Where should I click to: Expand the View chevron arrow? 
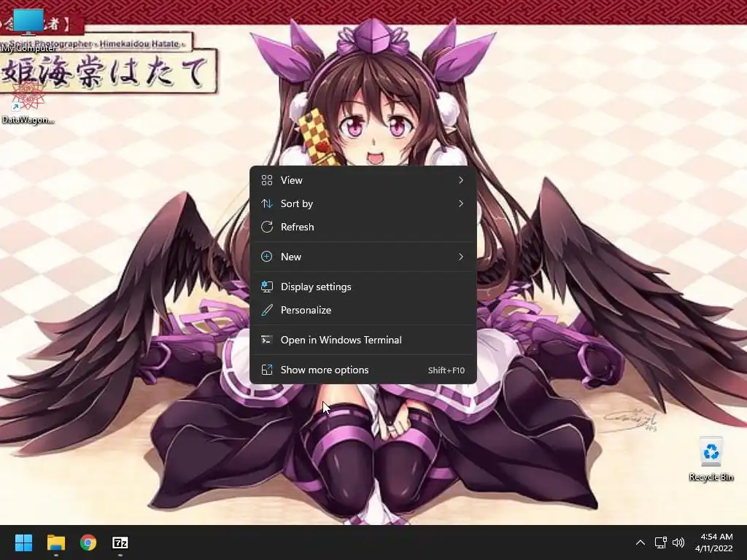coord(461,180)
